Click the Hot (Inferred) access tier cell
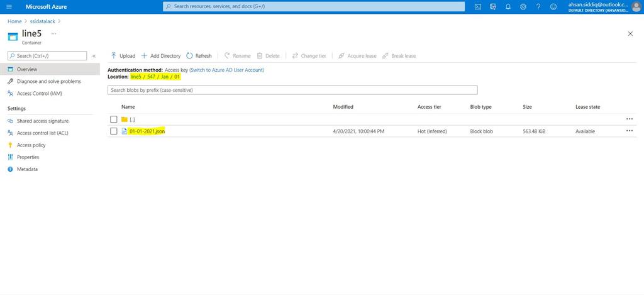The image size is (644, 295). point(432,131)
